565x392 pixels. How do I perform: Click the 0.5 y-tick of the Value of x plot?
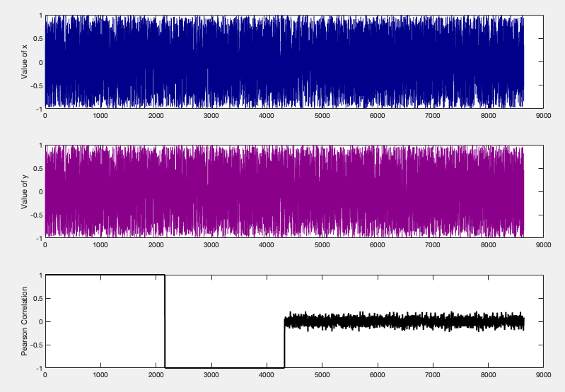38,39
